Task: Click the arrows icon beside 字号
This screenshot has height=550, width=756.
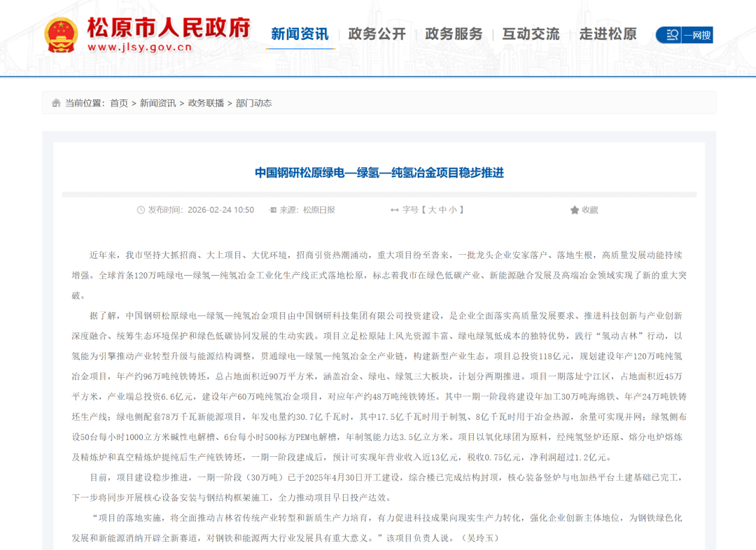Action: [394, 209]
